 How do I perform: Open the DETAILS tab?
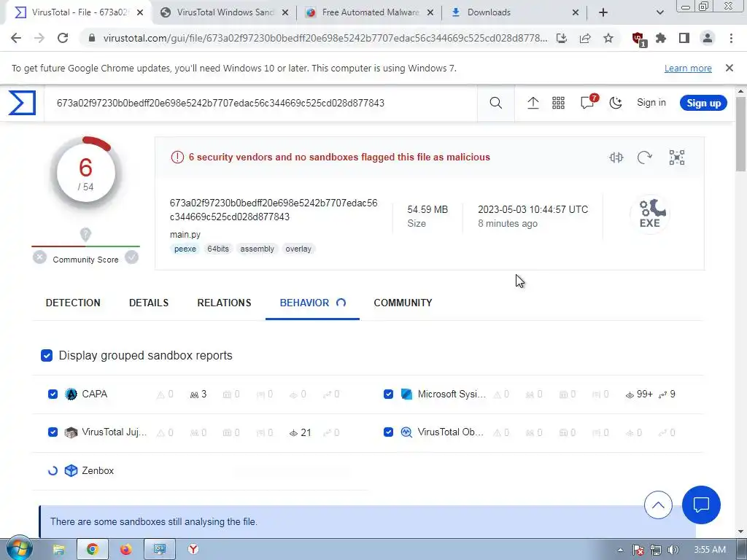click(x=149, y=303)
